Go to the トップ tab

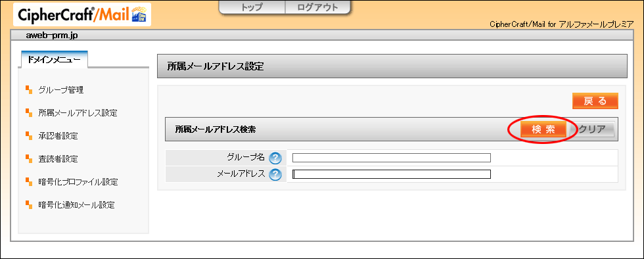click(252, 7)
